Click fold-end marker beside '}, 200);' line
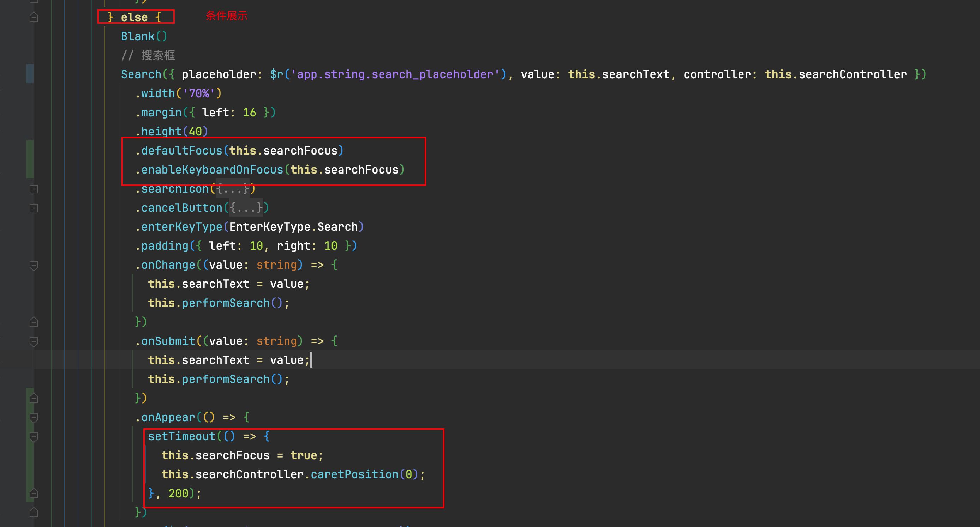Viewport: 980px width, 527px height. 34,493
